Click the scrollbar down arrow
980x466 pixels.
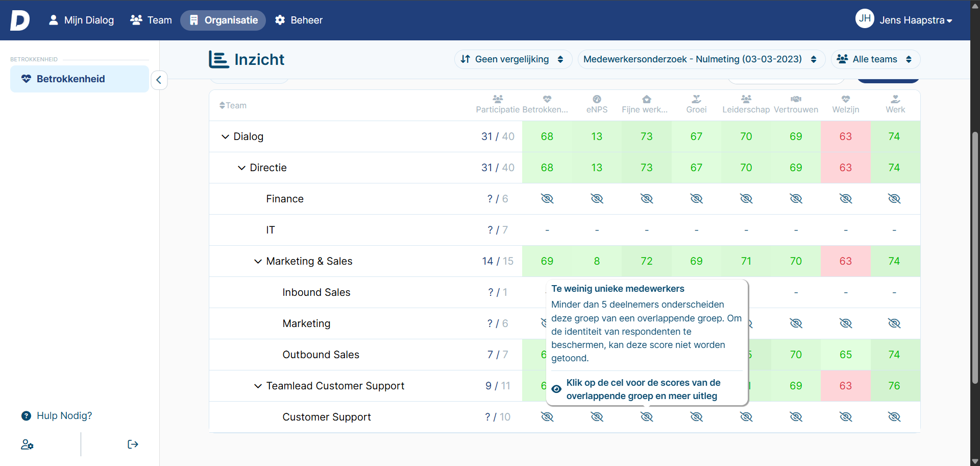coord(975,461)
